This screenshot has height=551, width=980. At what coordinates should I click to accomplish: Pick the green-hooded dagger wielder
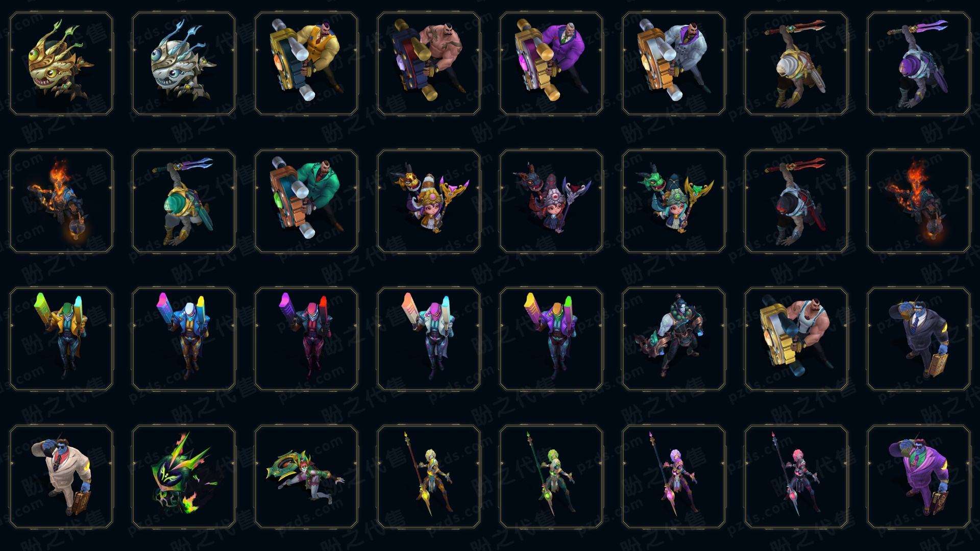coord(184,201)
